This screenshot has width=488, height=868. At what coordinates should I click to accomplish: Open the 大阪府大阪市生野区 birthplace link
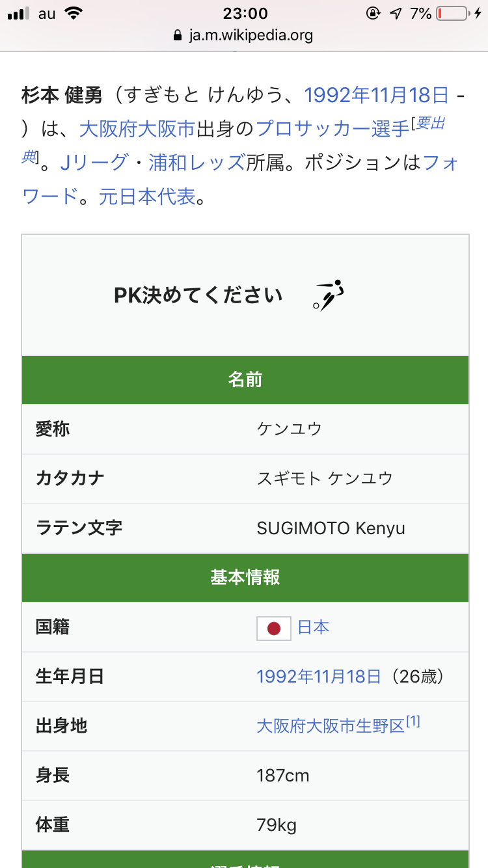tap(331, 726)
